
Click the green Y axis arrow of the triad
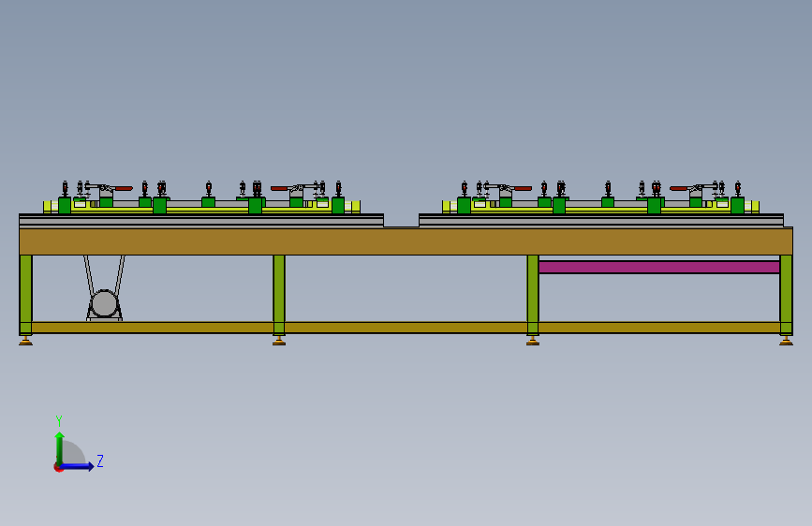coord(60,448)
